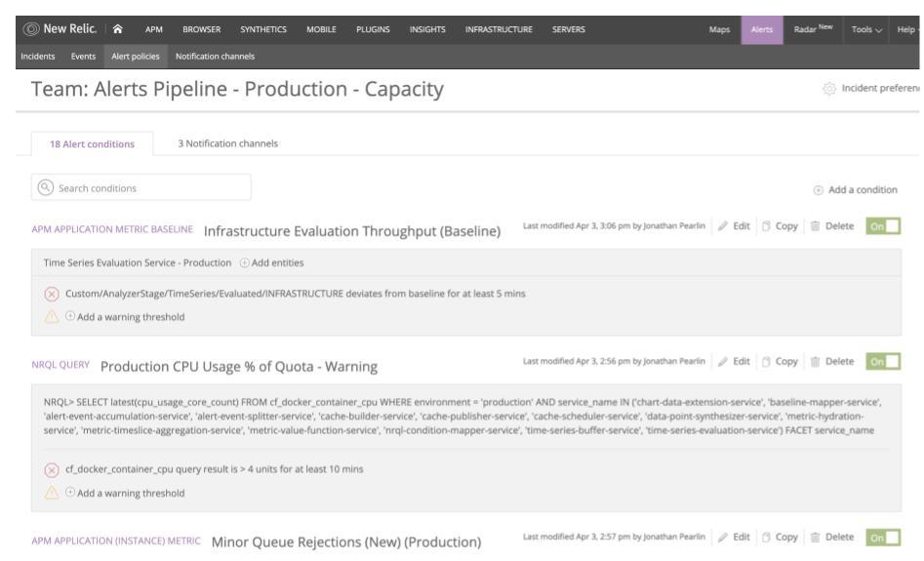Toggle the Infrastructure Evaluation Throughput On switch
Image resolution: width=924 pixels, height=561 pixels.
coord(883,225)
